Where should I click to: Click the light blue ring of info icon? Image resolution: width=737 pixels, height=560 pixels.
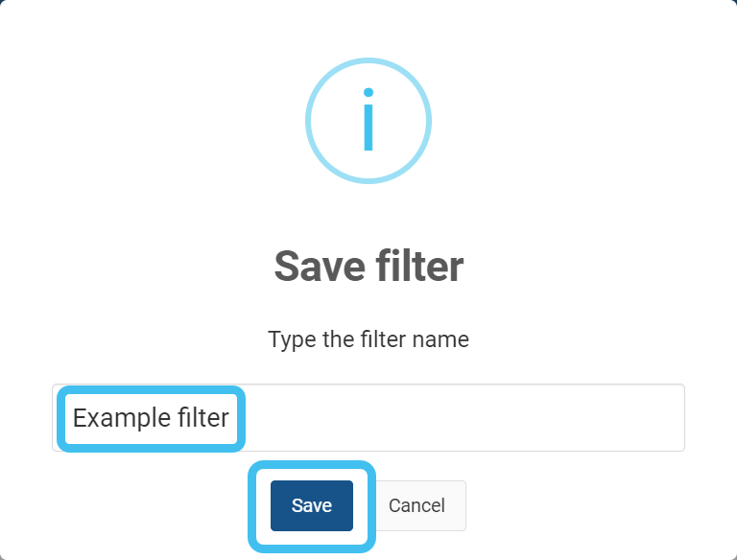click(309, 121)
